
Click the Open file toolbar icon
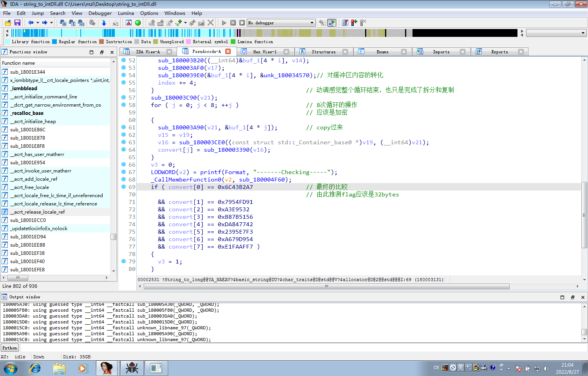click(x=8, y=23)
